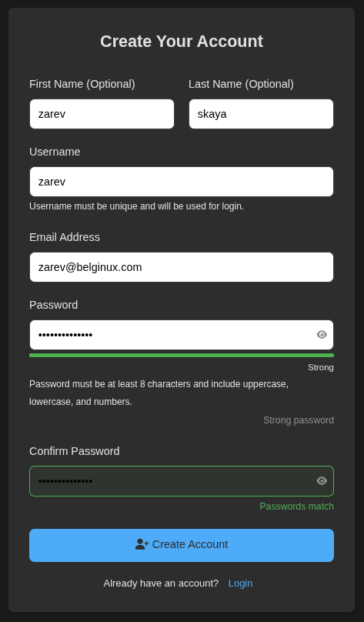364x622 pixels.
Task: Select the Confirm Password input
Action: coord(182,481)
